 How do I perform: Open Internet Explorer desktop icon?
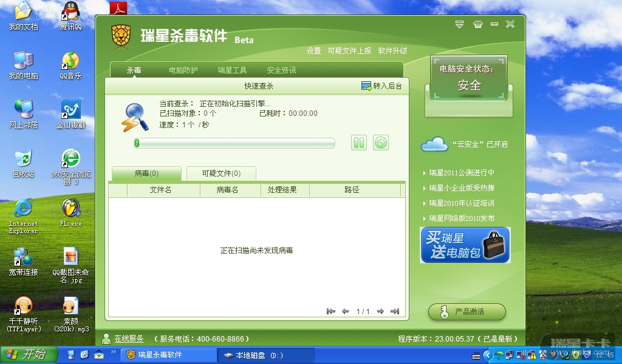pyautogui.click(x=24, y=216)
